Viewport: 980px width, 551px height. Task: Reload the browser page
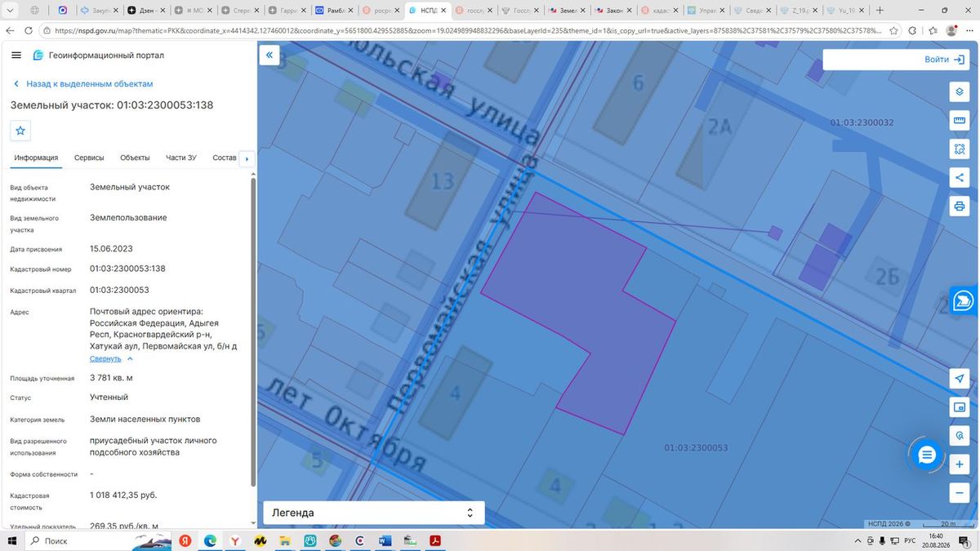point(29,30)
